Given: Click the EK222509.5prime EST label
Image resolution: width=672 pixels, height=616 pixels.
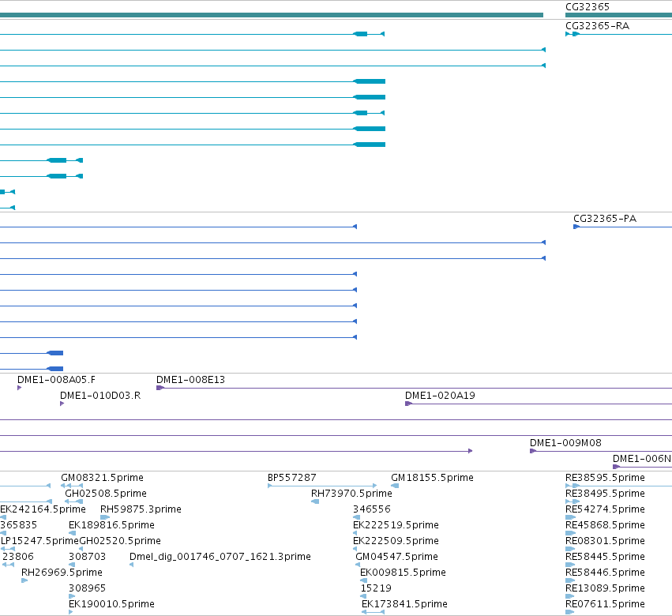Looking at the screenshot, I should tap(396, 541).
